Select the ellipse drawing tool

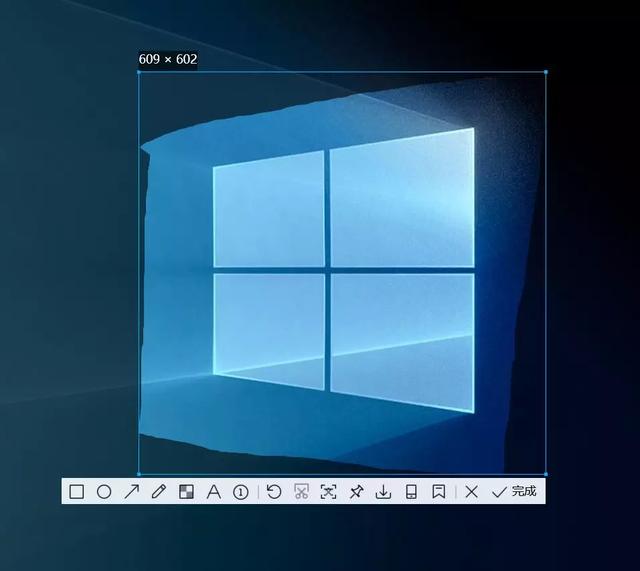pos(104,492)
